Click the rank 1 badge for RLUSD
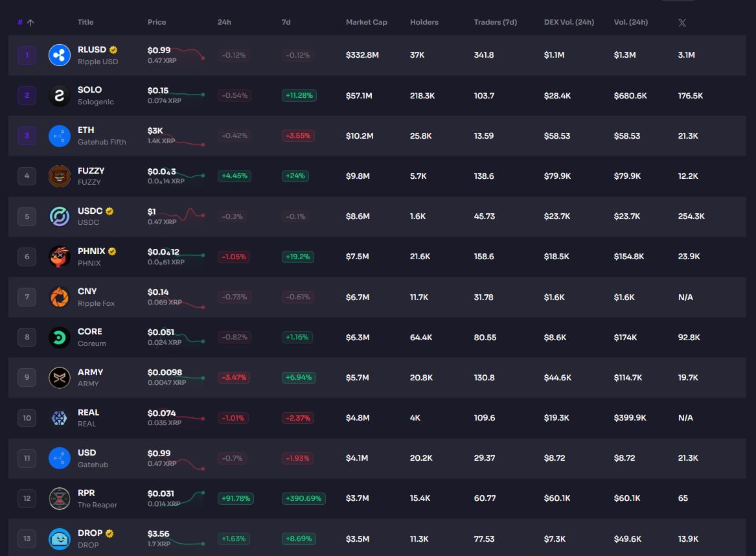This screenshot has width=756, height=556. click(27, 55)
